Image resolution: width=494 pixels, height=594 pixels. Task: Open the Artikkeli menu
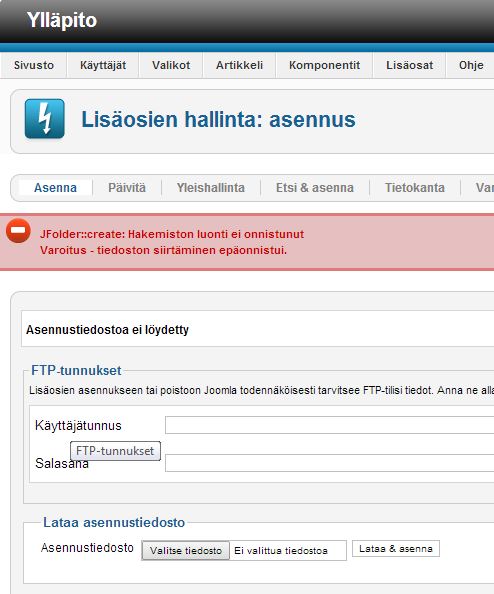coord(239,65)
